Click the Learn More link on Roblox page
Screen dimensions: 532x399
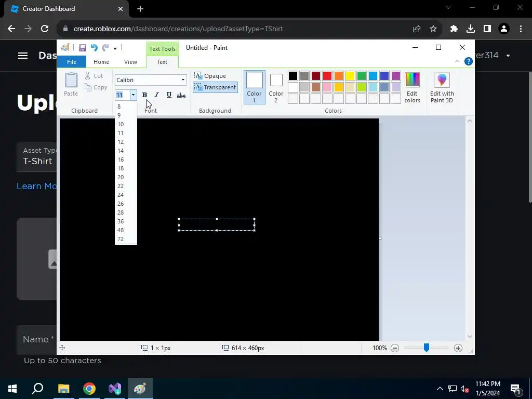[37, 186]
